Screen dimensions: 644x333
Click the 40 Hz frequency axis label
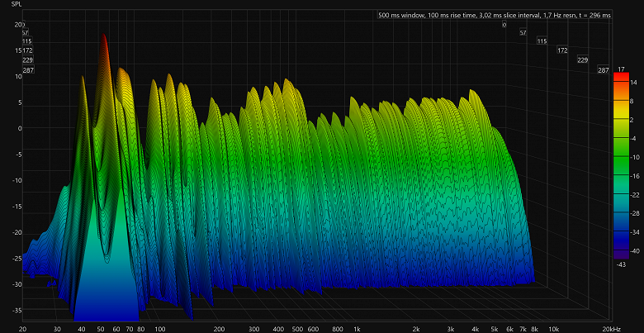82,329
